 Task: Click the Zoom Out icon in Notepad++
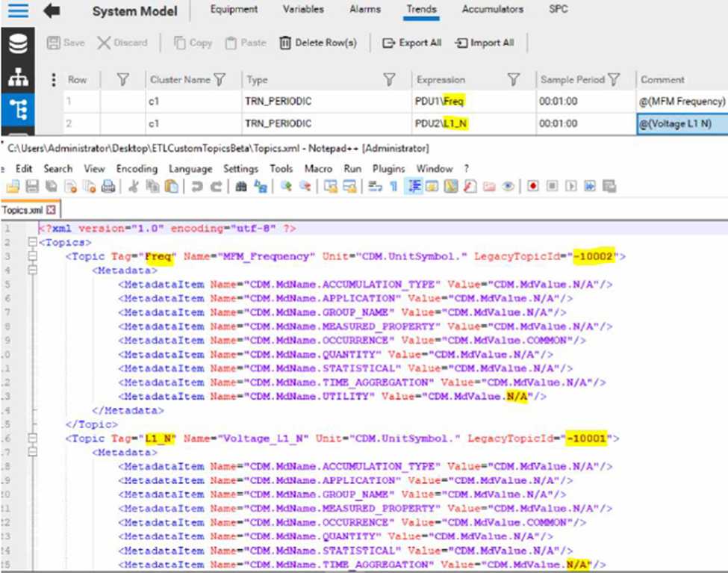point(305,187)
